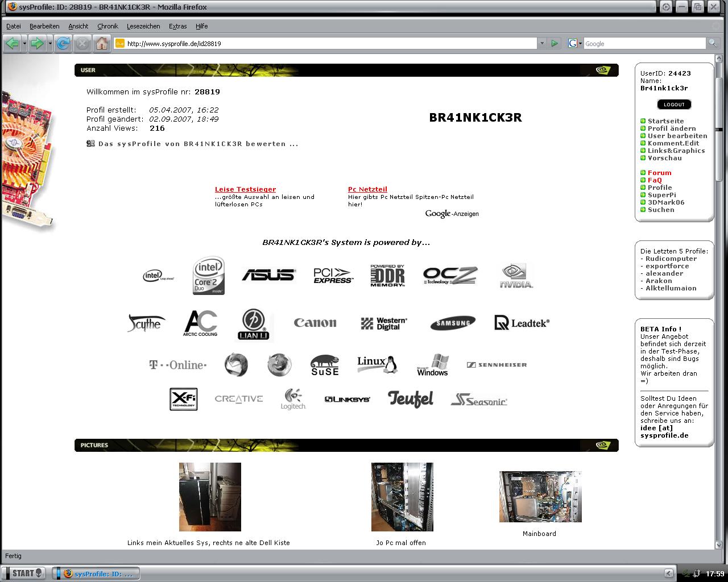Open the 'Jo Pc mal offen' picture thumbnail
Image resolution: width=728 pixels, height=582 pixels.
[x=402, y=497]
